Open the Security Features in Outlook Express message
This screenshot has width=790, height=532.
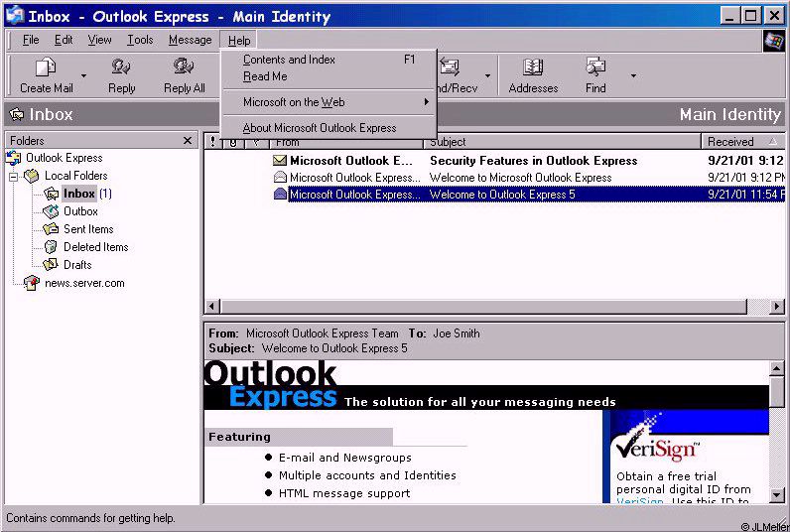tap(534, 161)
